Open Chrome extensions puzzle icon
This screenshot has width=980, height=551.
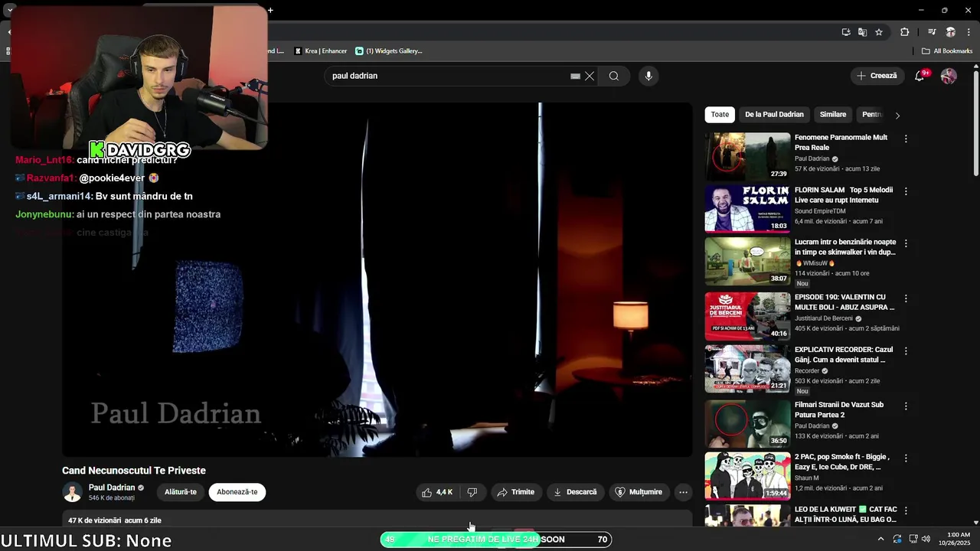905,32
